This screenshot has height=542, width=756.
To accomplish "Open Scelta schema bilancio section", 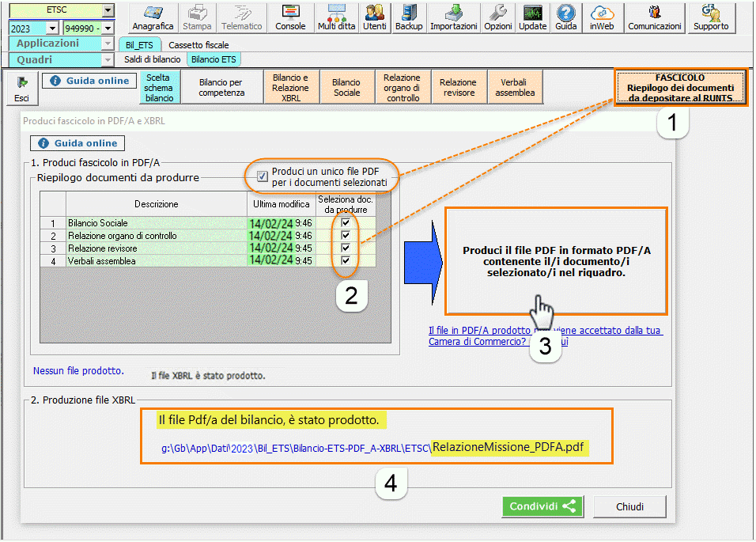I will point(160,87).
